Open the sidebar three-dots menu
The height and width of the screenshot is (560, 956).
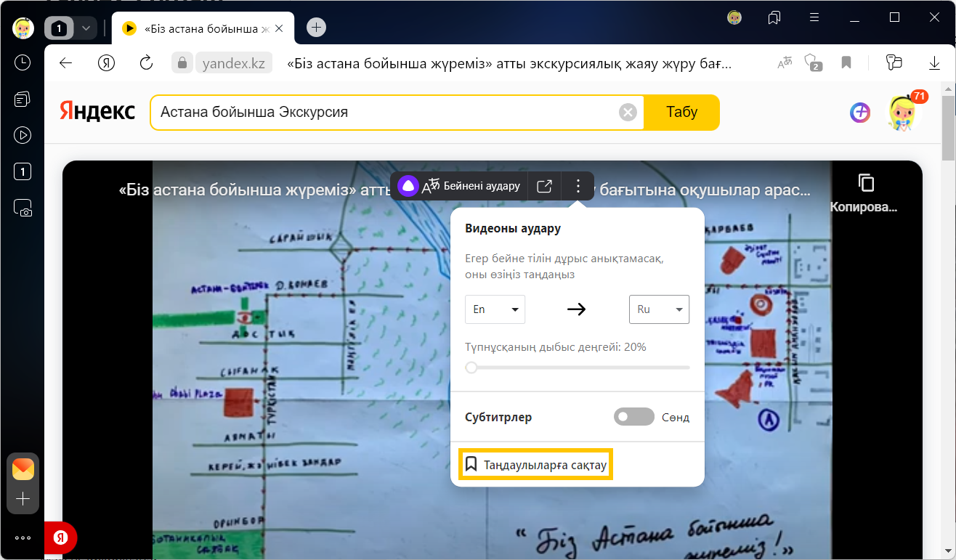pos(23,538)
